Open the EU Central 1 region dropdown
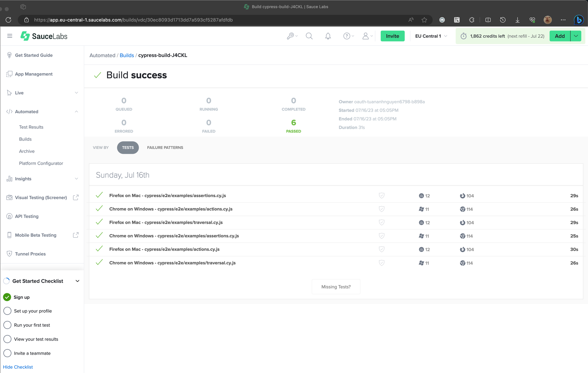 431,36
